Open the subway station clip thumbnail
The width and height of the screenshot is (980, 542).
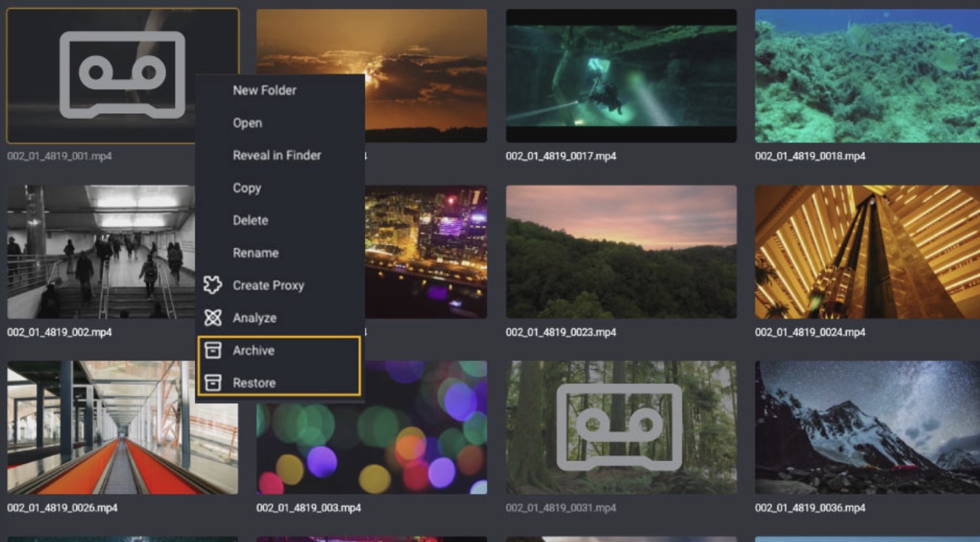click(x=100, y=252)
